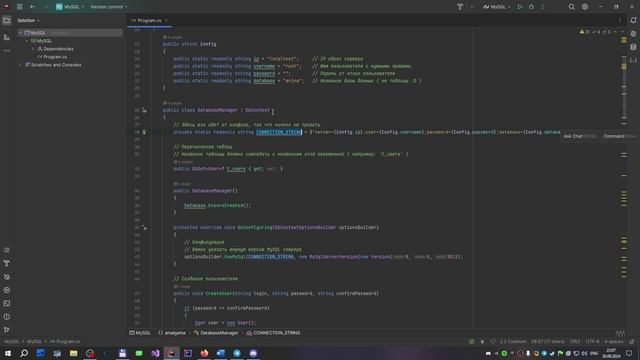640x360 pixels.
Task: Toggle the Explorer folder tool window
Action: pos(7,20)
